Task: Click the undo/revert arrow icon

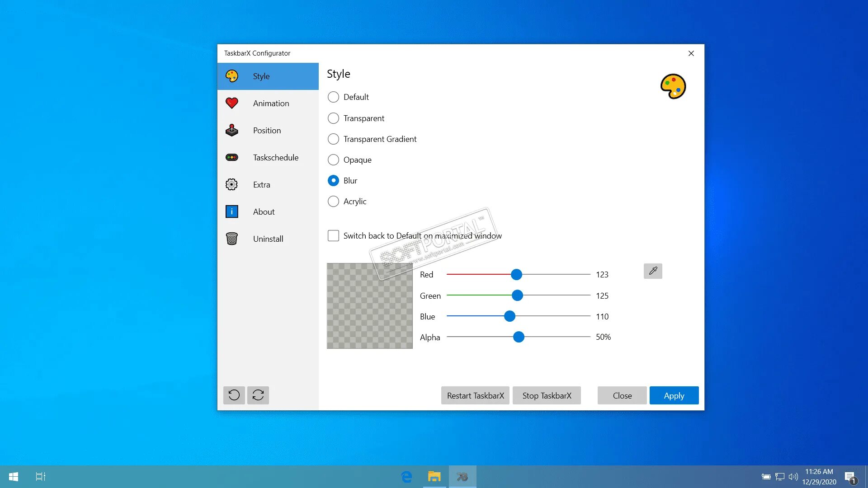Action: (x=234, y=395)
